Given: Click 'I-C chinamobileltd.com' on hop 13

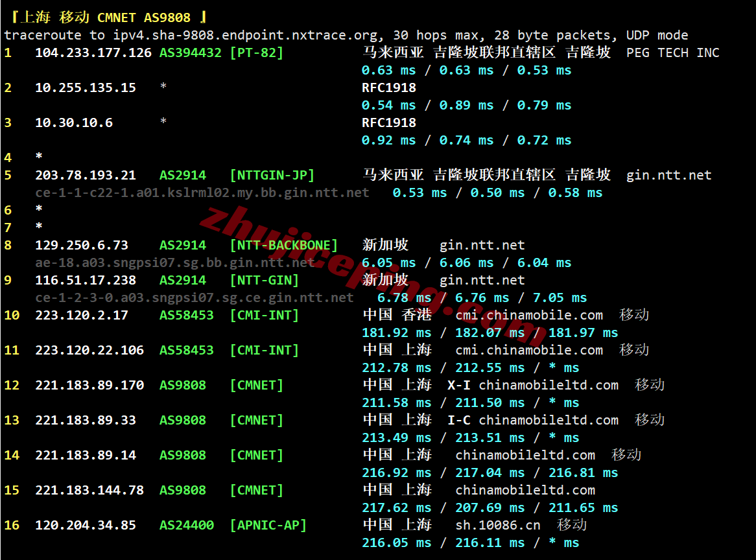Looking at the screenshot, I should 533,420.
